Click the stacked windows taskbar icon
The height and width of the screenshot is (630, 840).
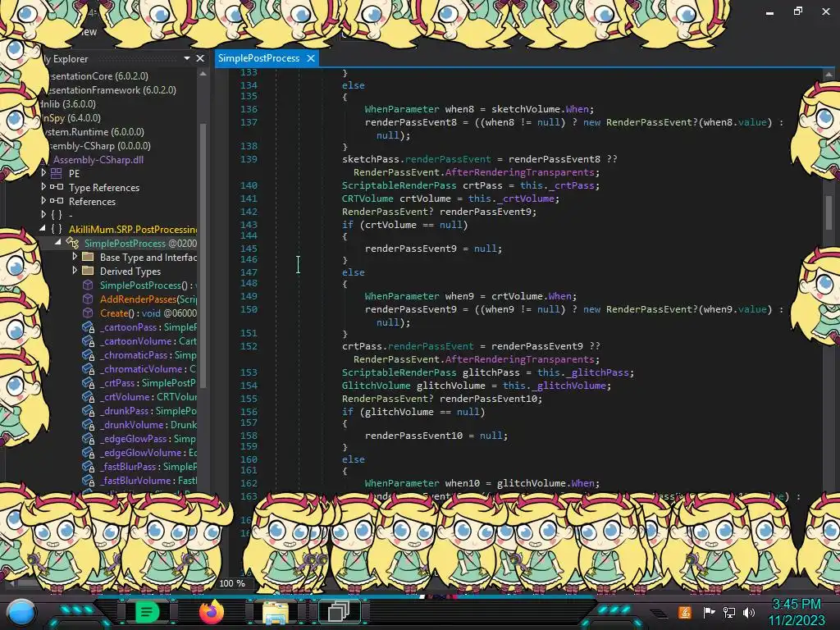[339, 611]
